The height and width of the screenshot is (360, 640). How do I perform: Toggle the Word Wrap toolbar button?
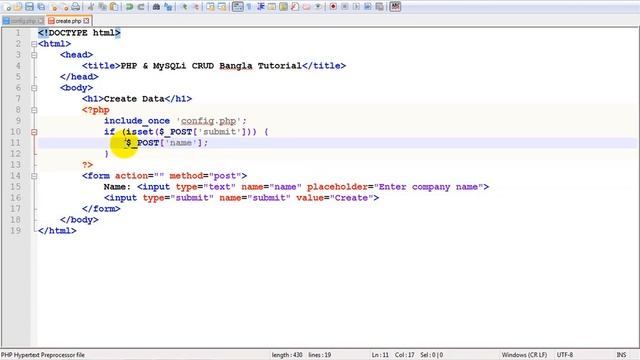coord(238,7)
